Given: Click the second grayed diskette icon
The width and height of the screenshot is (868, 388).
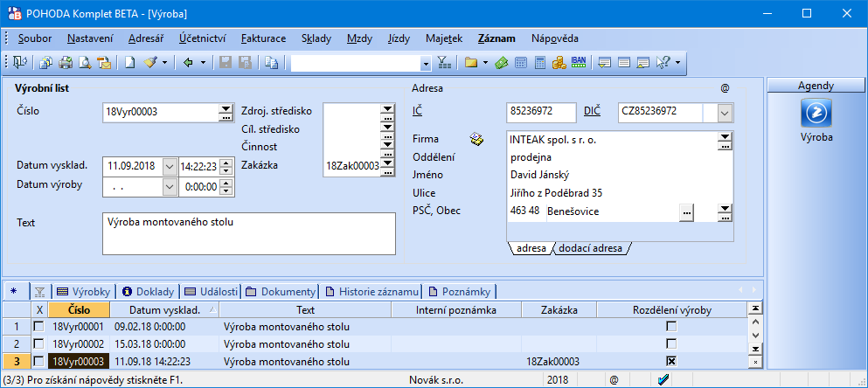Looking at the screenshot, I should pos(245,63).
